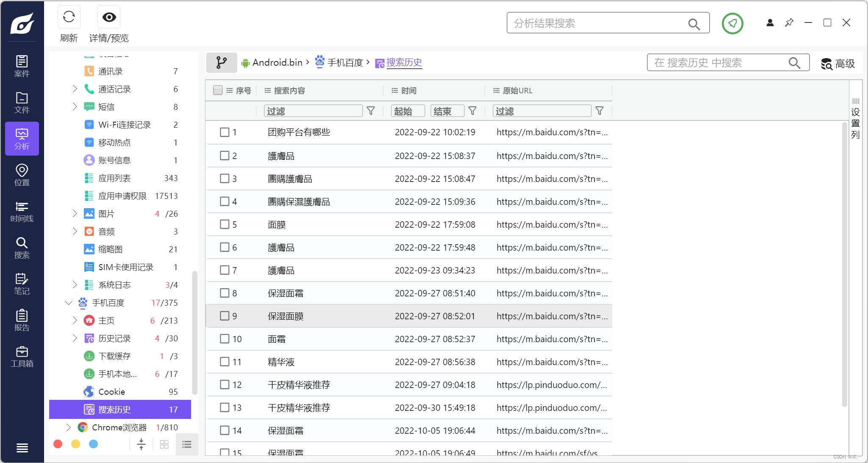Open the details/preview (详情/预览) eye icon
868x463 pixels.
tap(109, 17)
